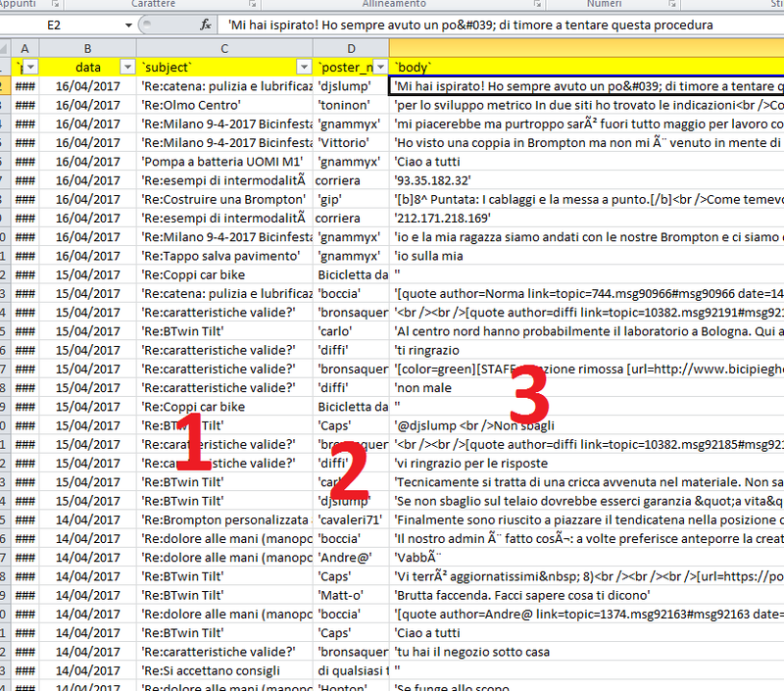Open the filter dropdown on column A header

(31, 67)
